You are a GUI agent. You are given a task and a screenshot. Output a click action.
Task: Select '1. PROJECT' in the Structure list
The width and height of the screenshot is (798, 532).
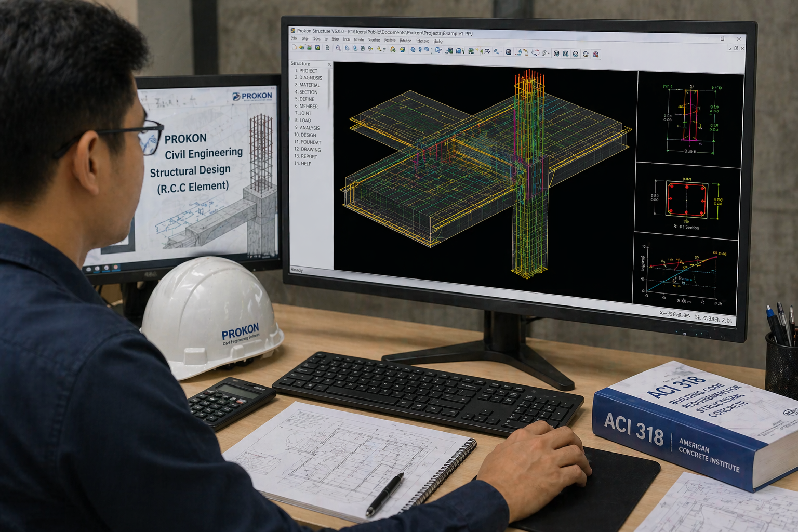(x=306, y=71)
